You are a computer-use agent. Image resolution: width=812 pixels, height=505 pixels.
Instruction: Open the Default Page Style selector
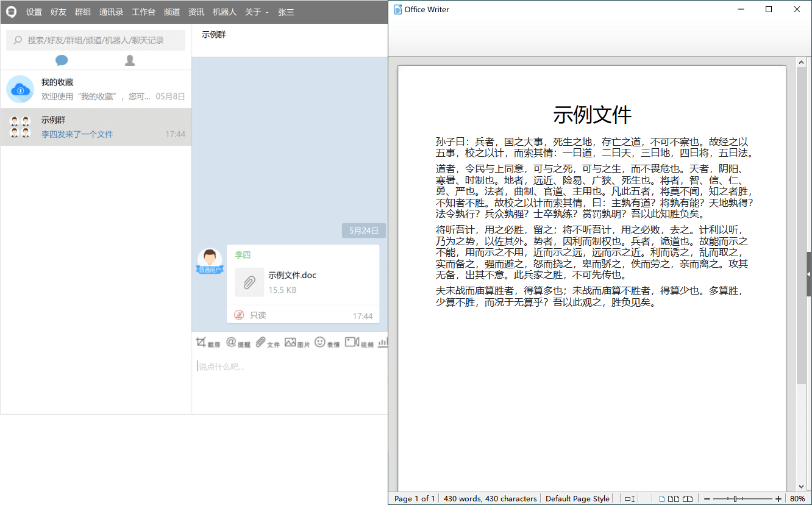tap(575, 498)
